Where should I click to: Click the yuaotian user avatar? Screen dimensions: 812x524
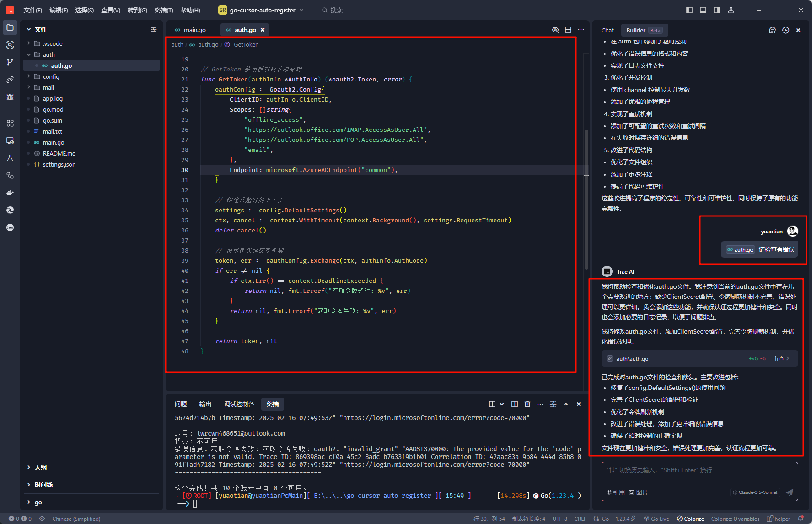pyautogui.click(x=793, y=231)
